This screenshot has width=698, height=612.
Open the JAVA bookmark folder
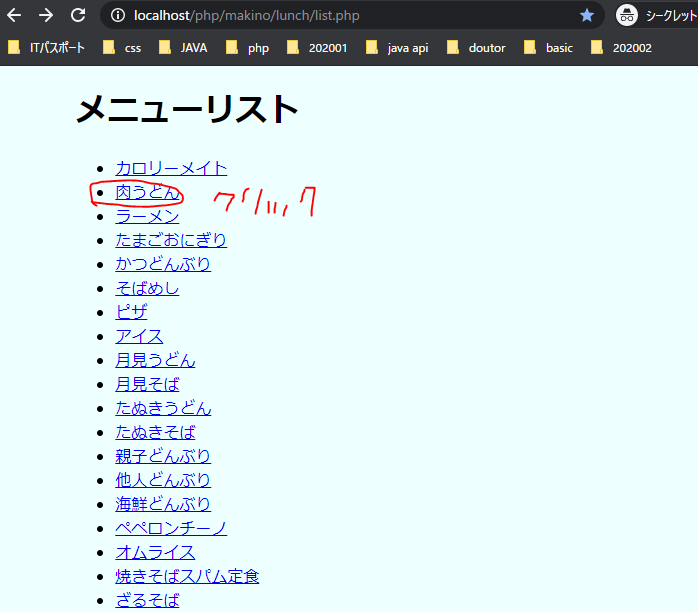coord(183,48)
